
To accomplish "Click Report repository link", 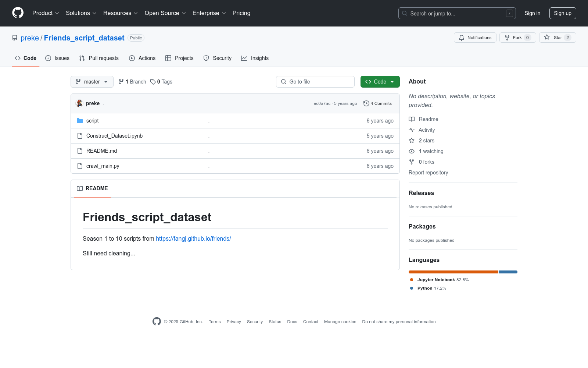I will (x=428, y=173).
